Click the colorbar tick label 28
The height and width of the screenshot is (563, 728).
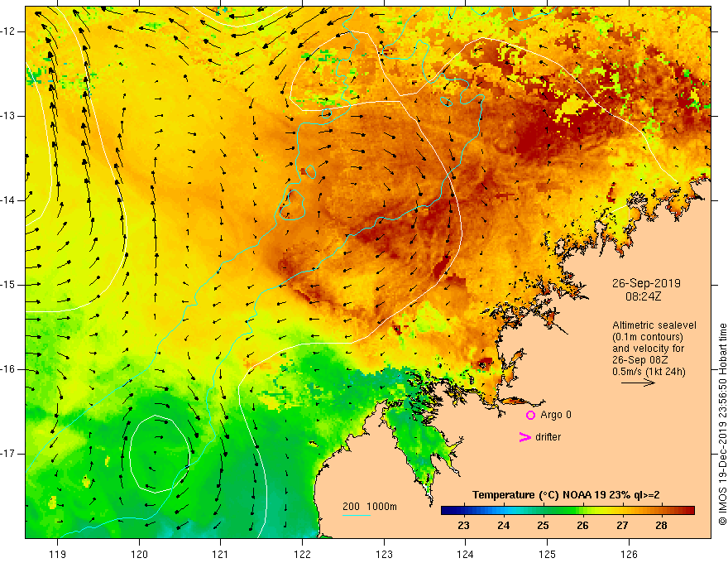point(662,526)
